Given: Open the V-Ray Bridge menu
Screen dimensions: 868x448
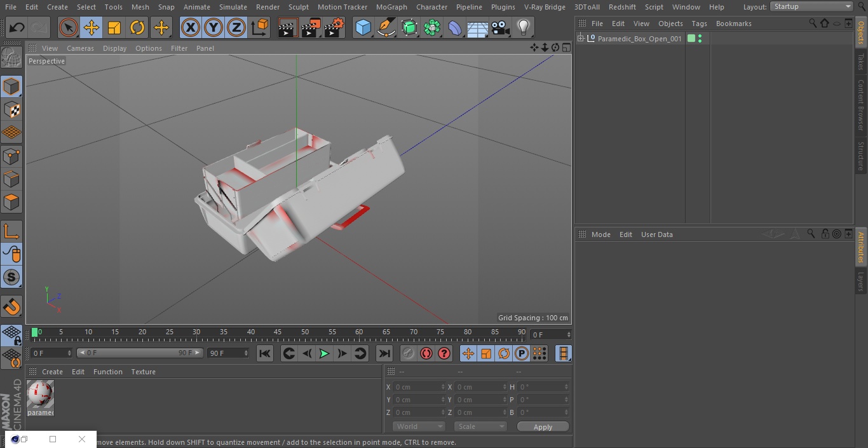Looking at the screenshot, I should pyautogui.click(x=545, y=7).
